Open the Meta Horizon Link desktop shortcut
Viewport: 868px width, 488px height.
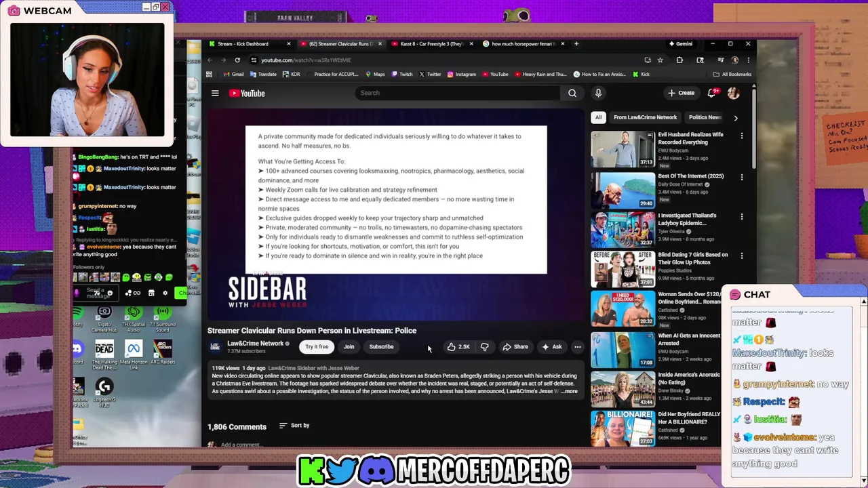point(134,356)
